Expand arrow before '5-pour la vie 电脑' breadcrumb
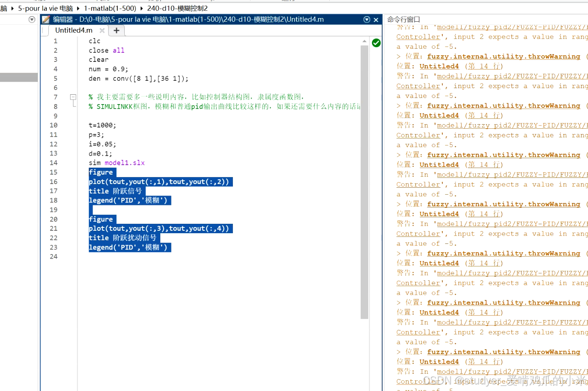The image size is (588, 391). [12, 8]
